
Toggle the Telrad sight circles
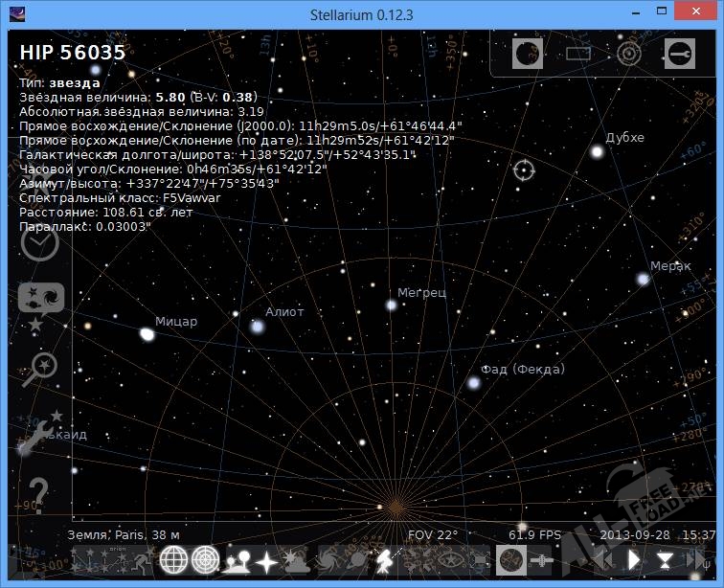[628, 54]
